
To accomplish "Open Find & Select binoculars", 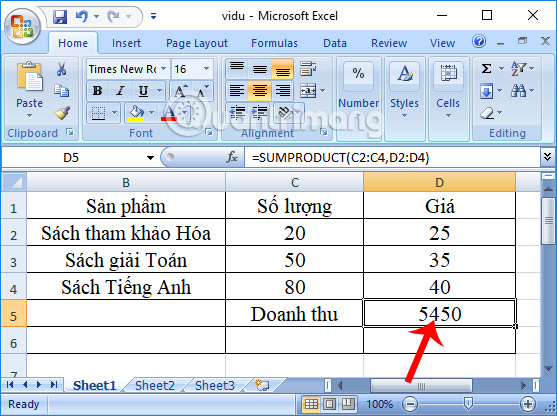I will point(518,91).
